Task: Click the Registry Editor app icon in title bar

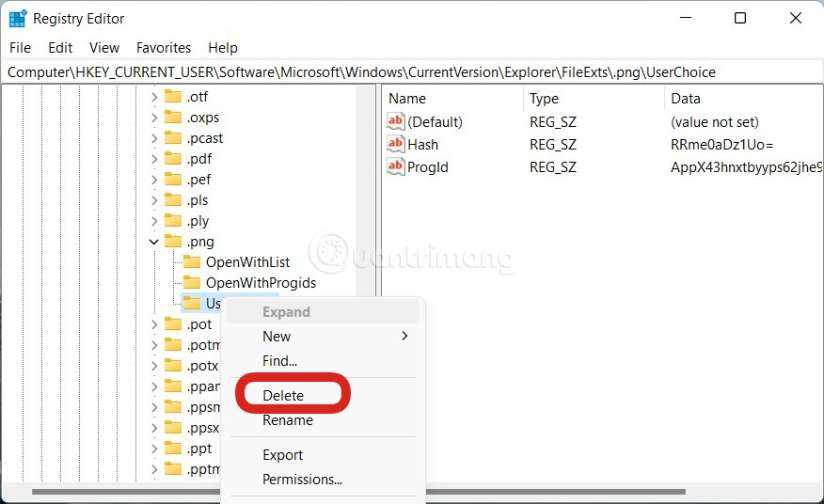Action: 18,19
